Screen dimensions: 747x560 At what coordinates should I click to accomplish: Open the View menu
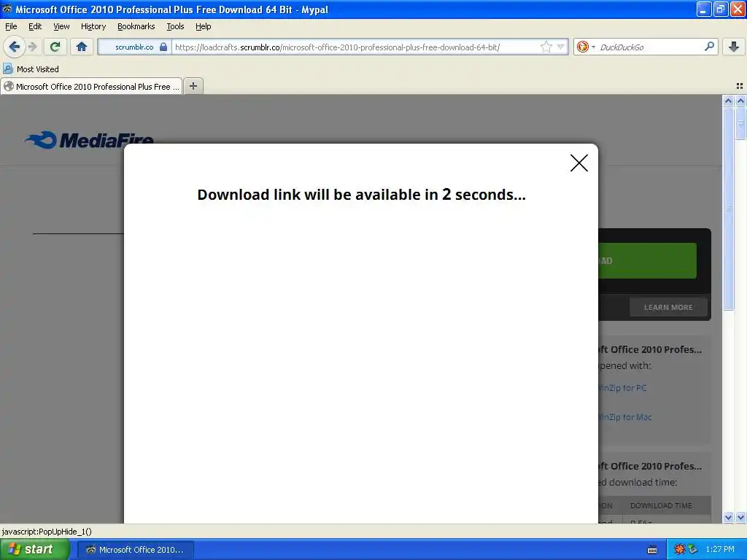coord(61,26)
